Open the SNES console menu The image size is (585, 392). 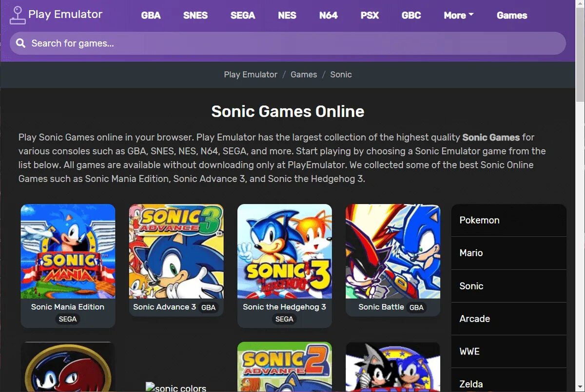point(195,15)
